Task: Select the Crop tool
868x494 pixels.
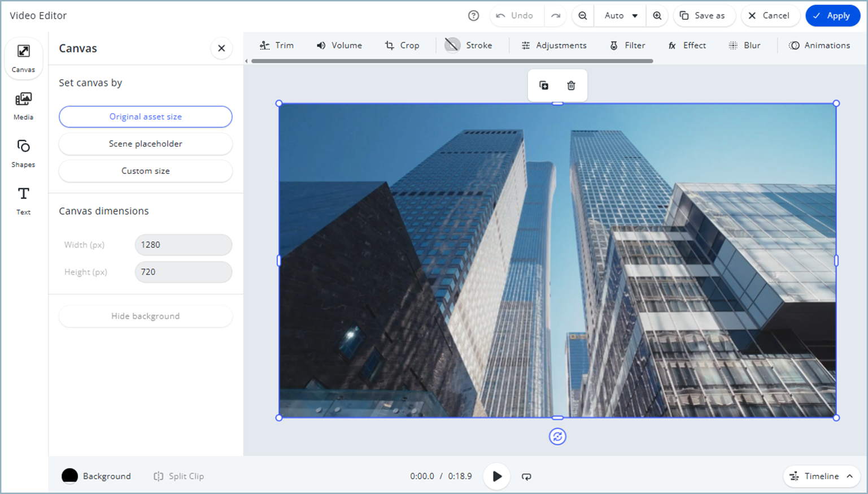Action: (403, 45)
